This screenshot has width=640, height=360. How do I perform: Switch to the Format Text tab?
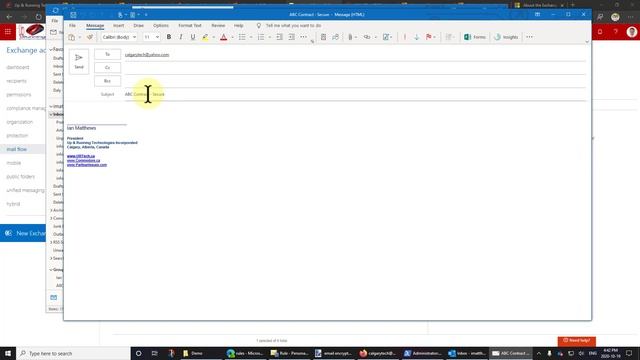click(x=190, y=25)
